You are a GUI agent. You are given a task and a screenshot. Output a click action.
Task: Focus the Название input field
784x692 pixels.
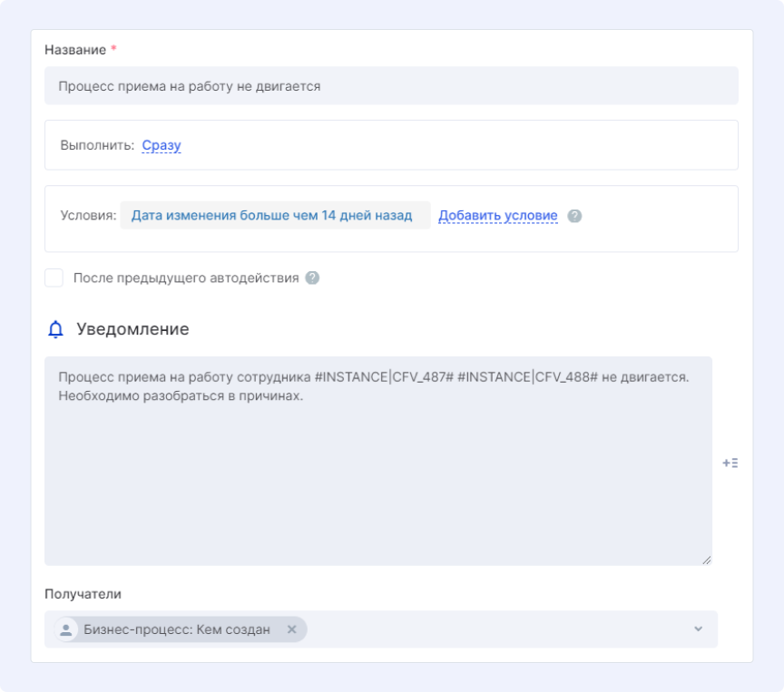coord(391,86)
